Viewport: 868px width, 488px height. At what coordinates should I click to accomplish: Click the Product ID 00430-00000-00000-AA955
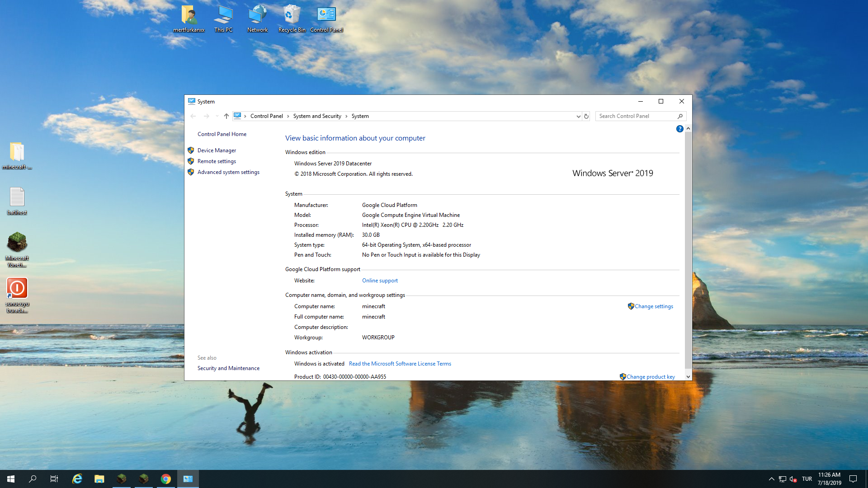340,377
